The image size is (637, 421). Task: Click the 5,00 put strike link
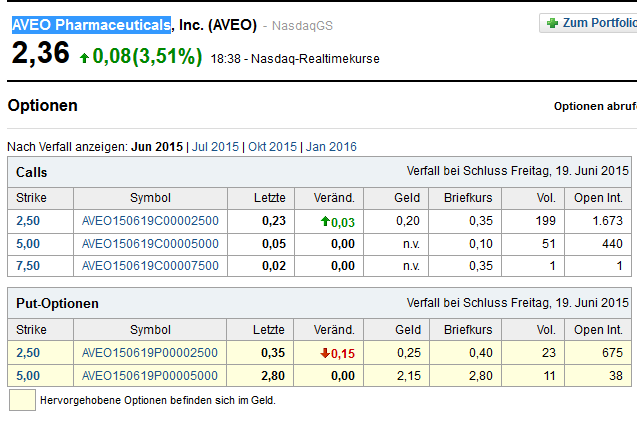click(30, 375)
